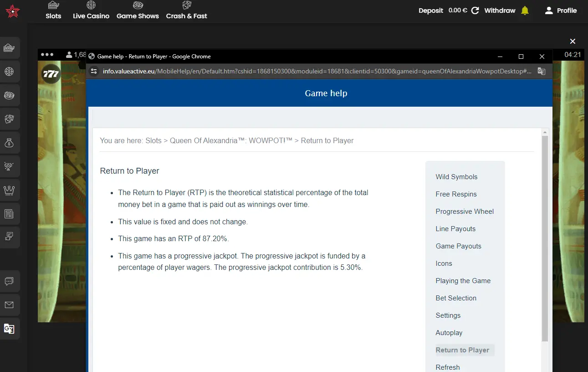
Task: Open the envelope messages icon in sidebar
Action: [x=9, y=305]
